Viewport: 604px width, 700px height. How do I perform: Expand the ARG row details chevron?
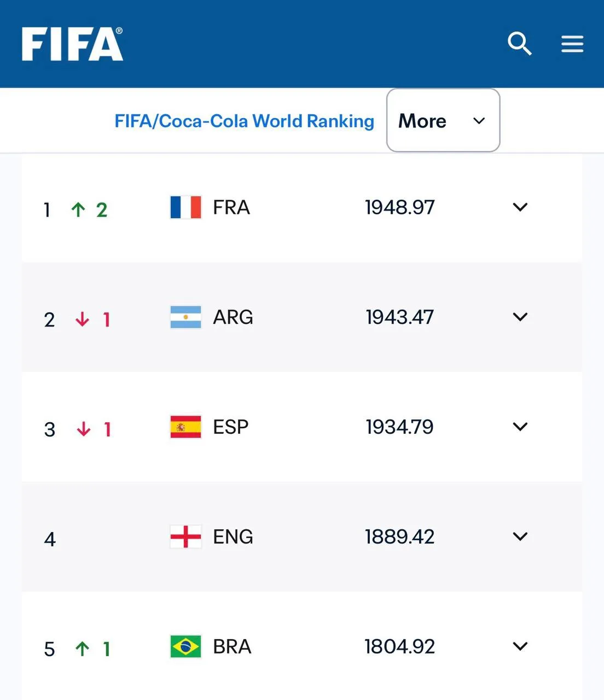pyautogui.click(x=520, y=317)
